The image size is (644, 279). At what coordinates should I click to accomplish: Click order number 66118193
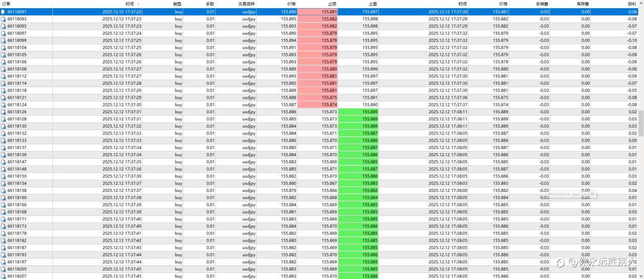[17, 255]
